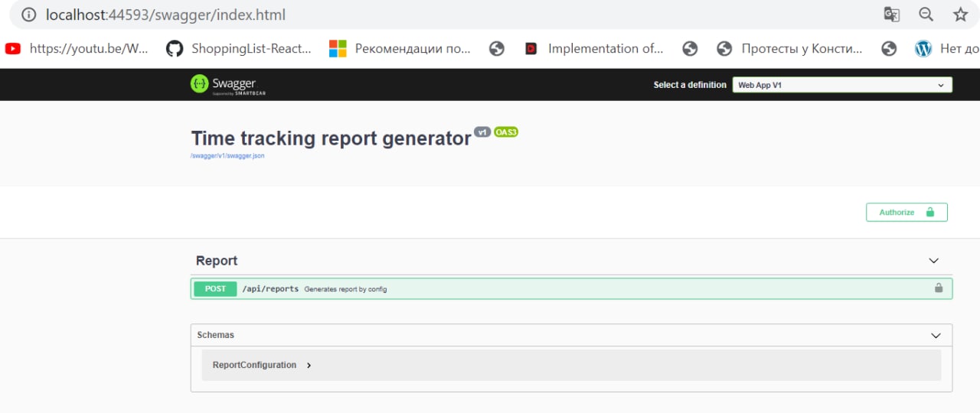Screen dimensions: 980x413
Task: Open the YouTube bookmark
Action: click(77, 49)
